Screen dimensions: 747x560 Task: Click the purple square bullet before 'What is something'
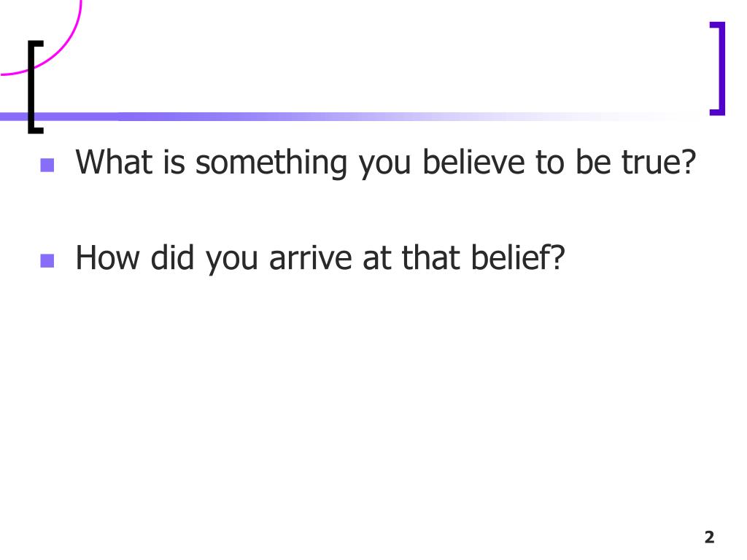click(47, 166)
